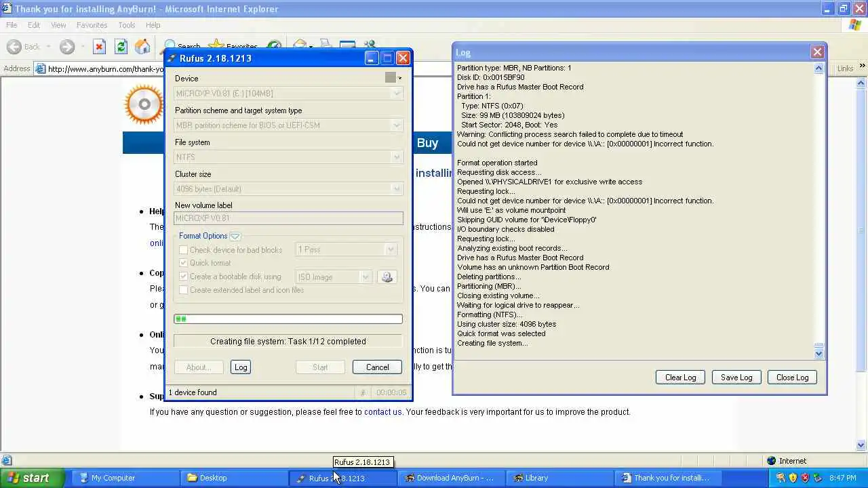Collapse the Format Options expander arrow

click(x=235, y=236)
